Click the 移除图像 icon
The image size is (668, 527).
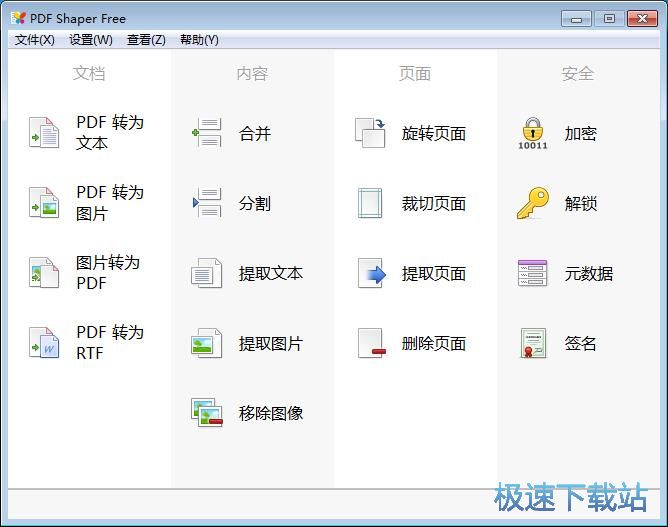tap(207, 412)
